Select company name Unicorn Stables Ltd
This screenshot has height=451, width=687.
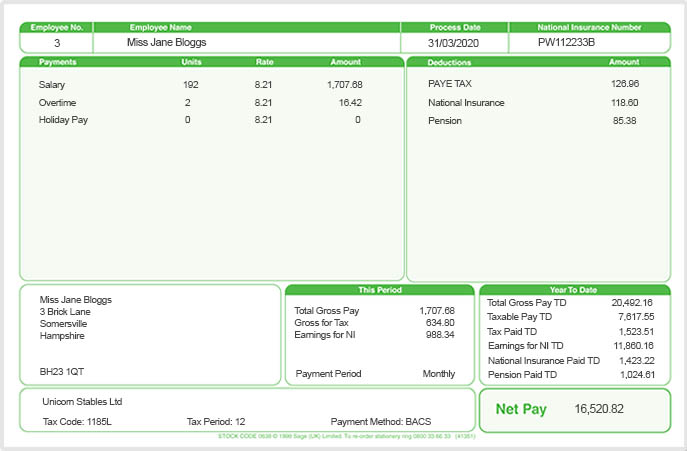point(82,401)
